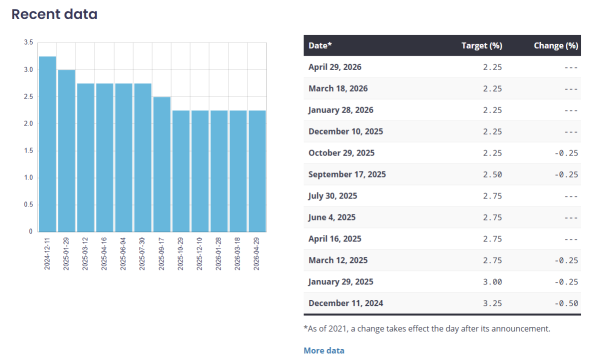Viewport: 604px width, 361px height.
Task: Click the Target (%) column header
Action: tap(482, 45)
